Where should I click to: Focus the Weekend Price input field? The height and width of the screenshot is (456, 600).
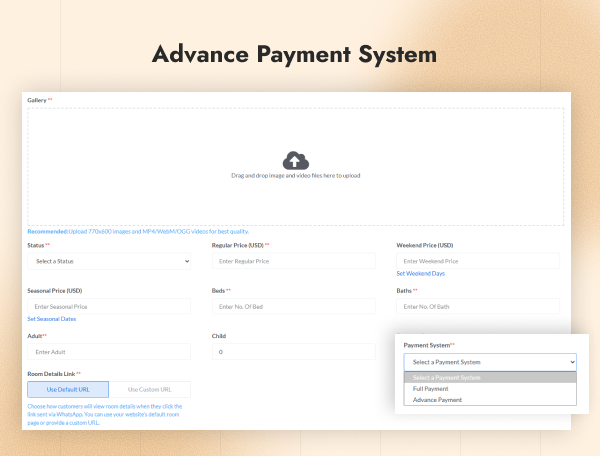click(x=478, y=261)
